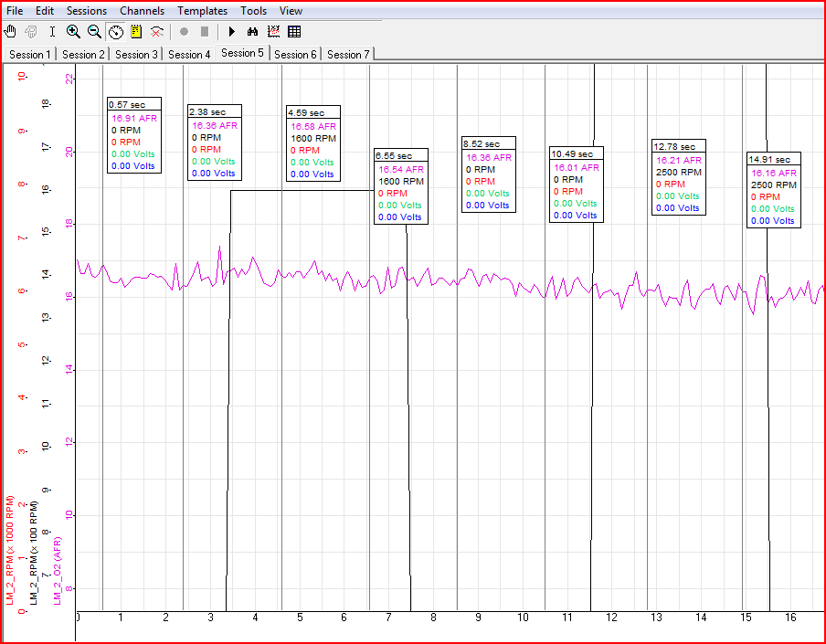Image resolution: width=826 pixels, height=644 pixels.
Task: Switch to the Session 7 tab
Action: pos(348,54)
